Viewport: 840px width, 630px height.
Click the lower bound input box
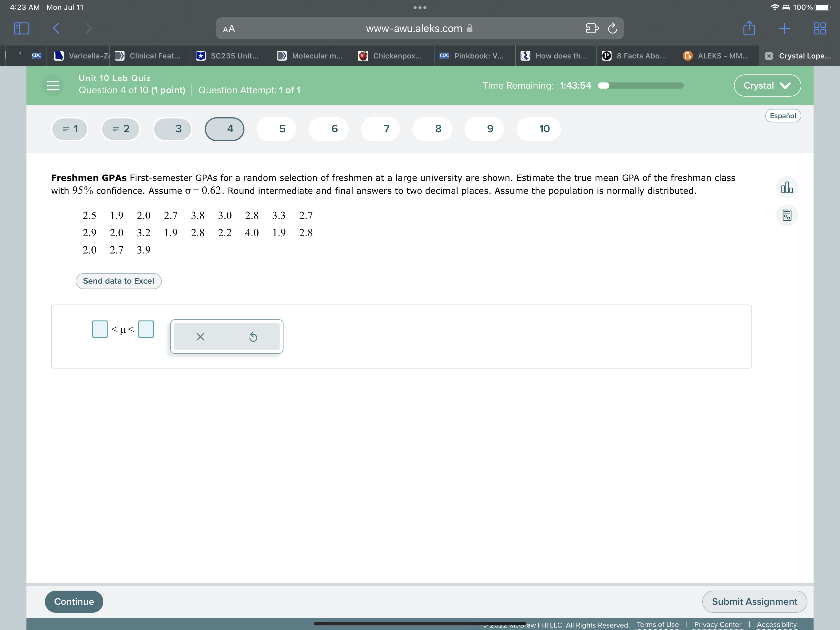(x=100, y=329)
